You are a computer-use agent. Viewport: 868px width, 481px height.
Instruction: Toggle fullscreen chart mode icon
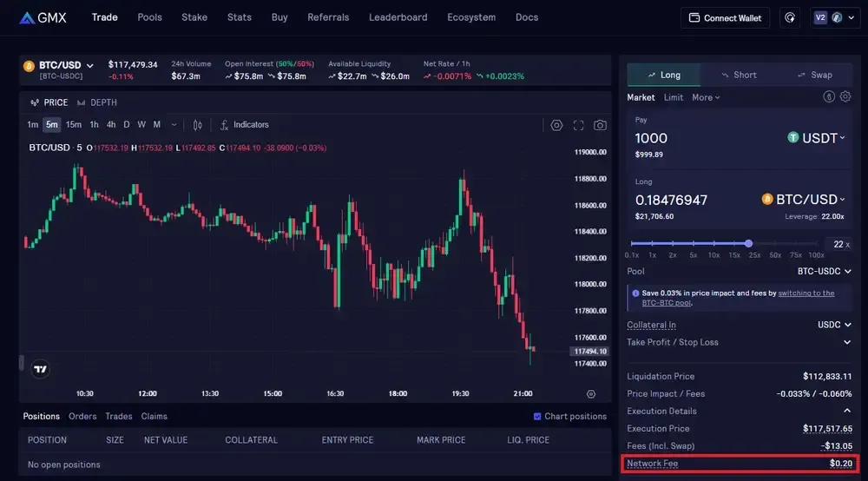coord(578,125)
